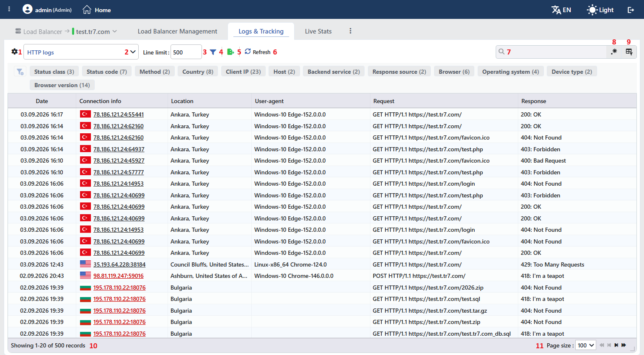Clear filters with the funnel icon left of Status class
This screenshot has height=355, width=644.
coord(20,72)
